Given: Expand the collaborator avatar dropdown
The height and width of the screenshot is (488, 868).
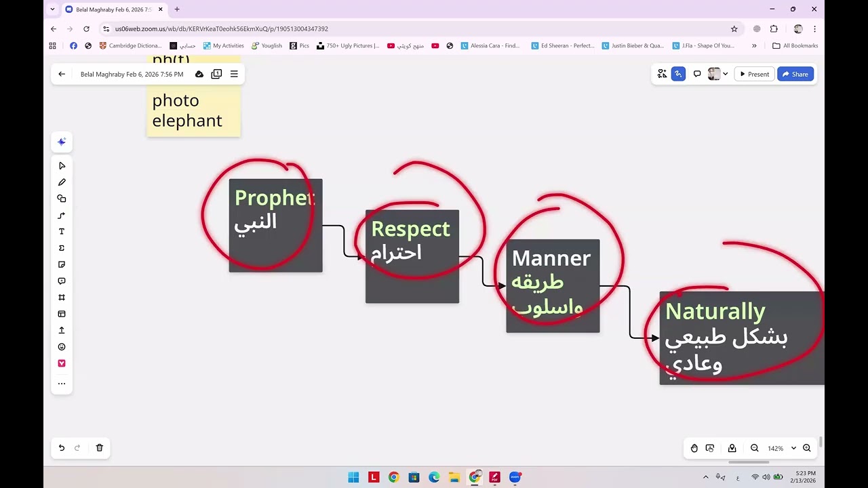Looking at the screenshot, I should point(726,74).
